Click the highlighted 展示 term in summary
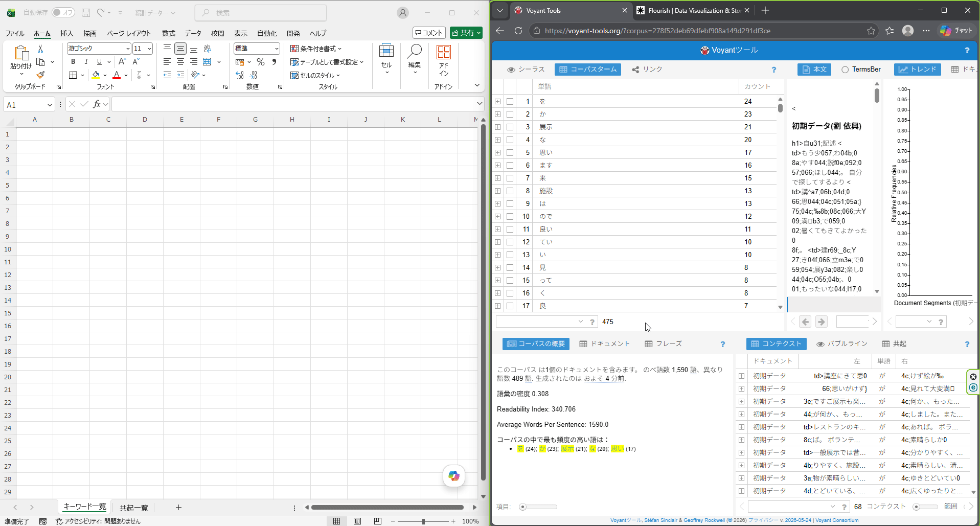This screenshot has width=980, height=526. tap(567, 449)
